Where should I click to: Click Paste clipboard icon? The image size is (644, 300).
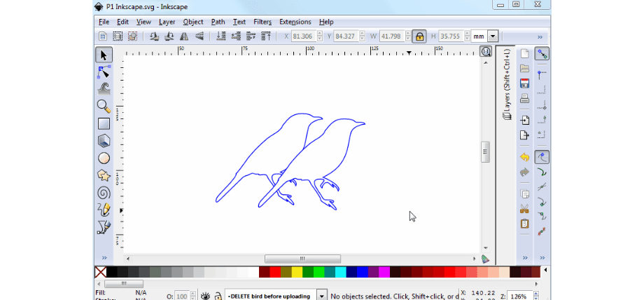tap(524, 224)
